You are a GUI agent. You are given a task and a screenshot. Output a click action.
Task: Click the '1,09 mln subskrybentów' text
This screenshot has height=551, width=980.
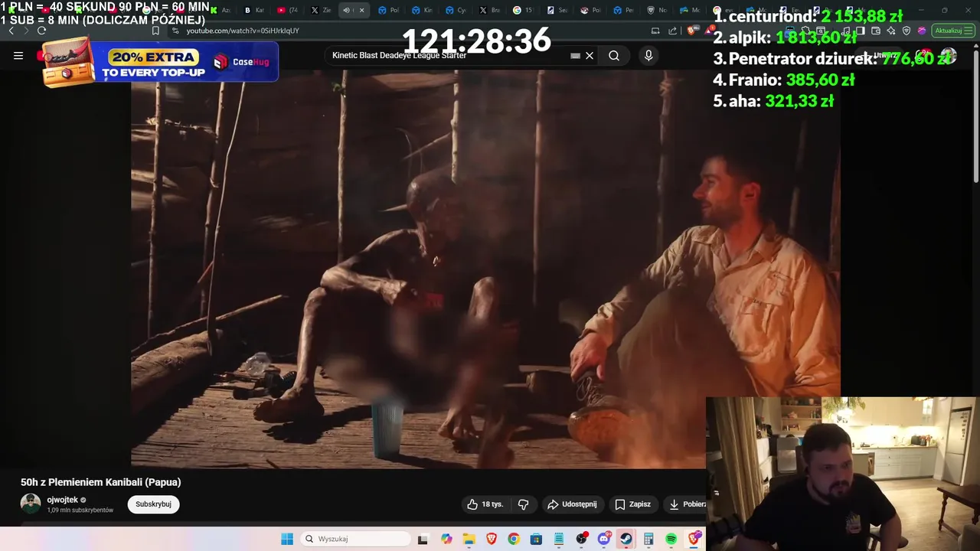click(80, 510)
